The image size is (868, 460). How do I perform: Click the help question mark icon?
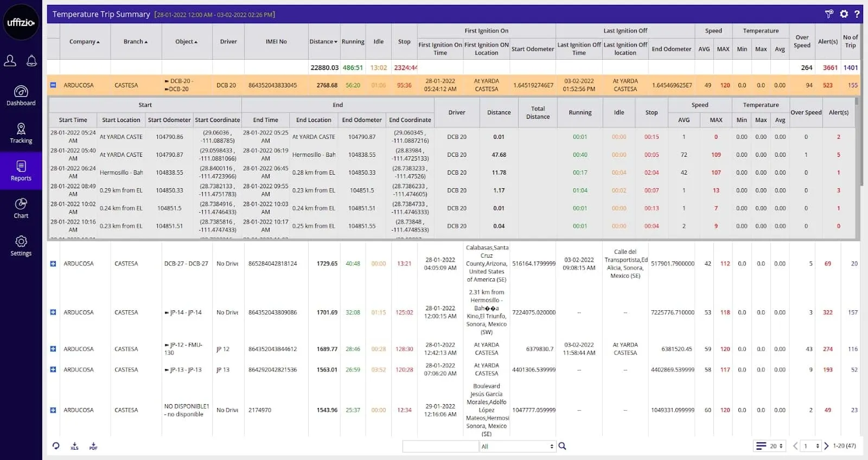[857, 14]
